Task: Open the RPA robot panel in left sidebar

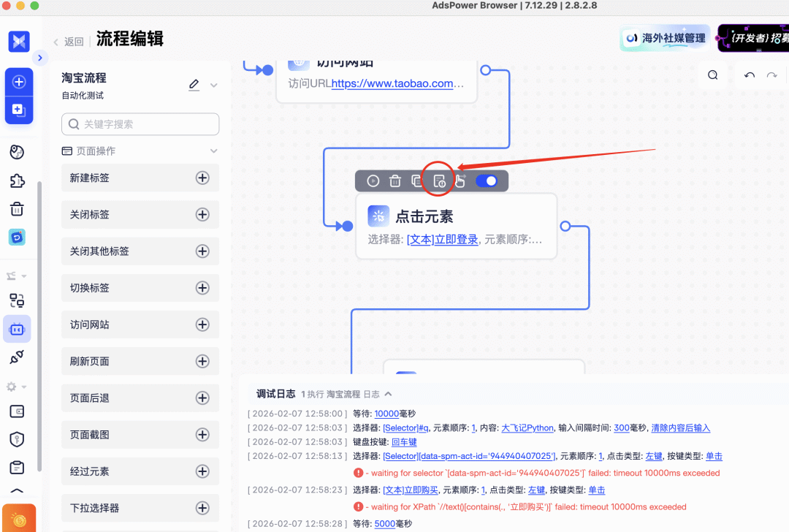Action: (x=18, y=329)
